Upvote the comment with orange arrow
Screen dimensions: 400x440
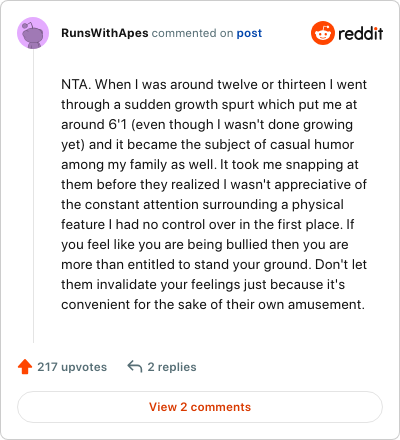(x=25, y=367)
